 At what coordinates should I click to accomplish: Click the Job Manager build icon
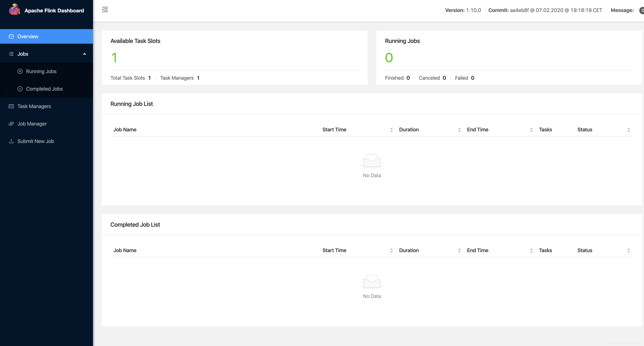pyautogui.click(x=11, y=124)
